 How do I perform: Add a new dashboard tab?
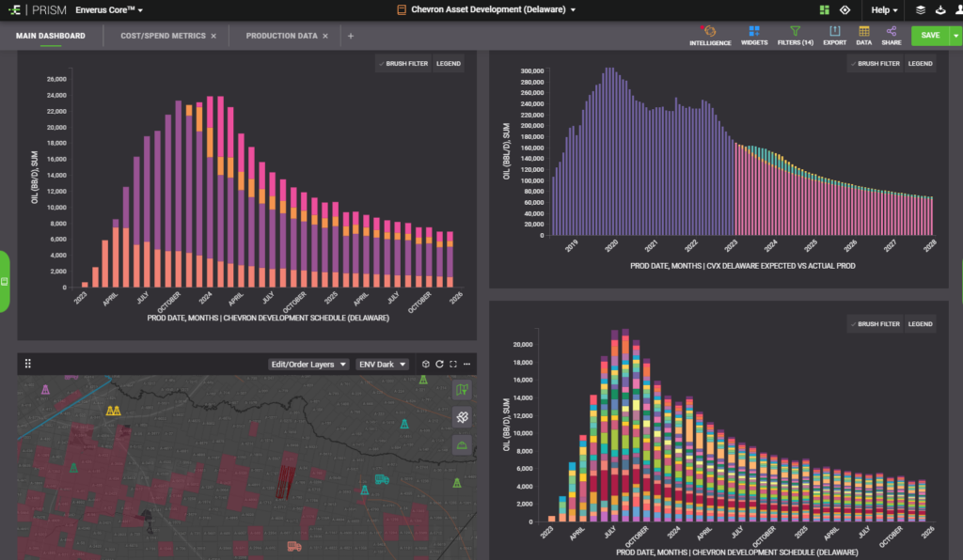(x=351, y=37)
